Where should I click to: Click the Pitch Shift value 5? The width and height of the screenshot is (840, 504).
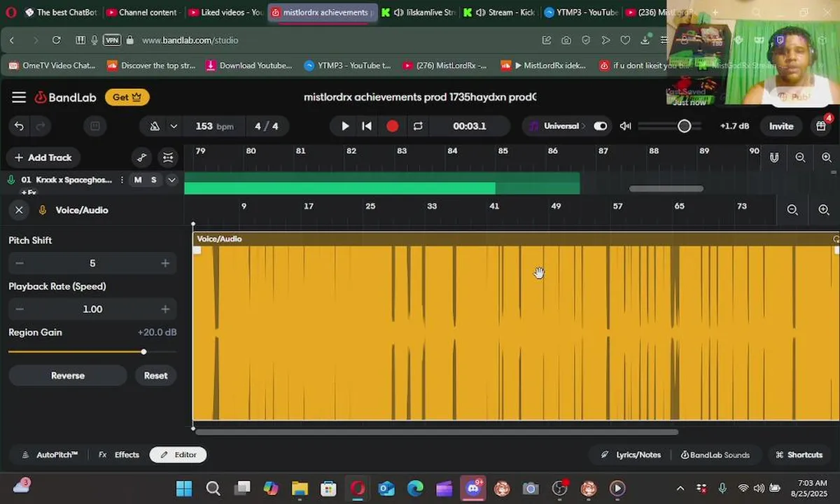92,263
